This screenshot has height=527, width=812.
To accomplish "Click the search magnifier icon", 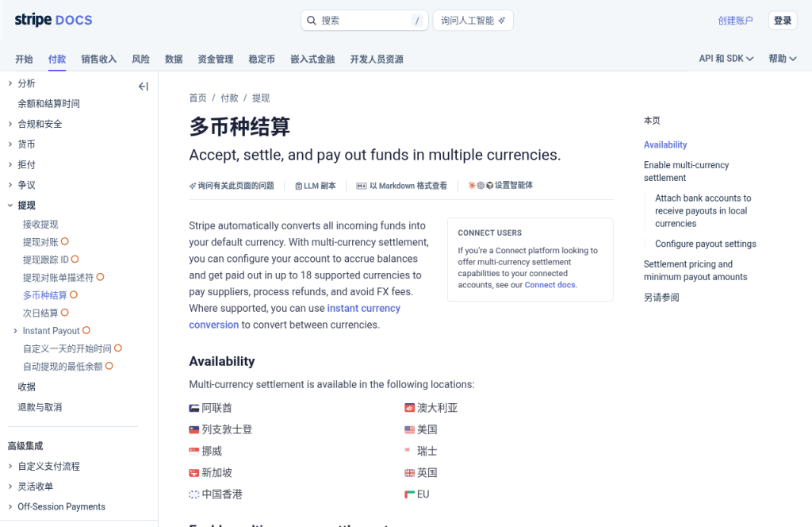I will 311,20.
